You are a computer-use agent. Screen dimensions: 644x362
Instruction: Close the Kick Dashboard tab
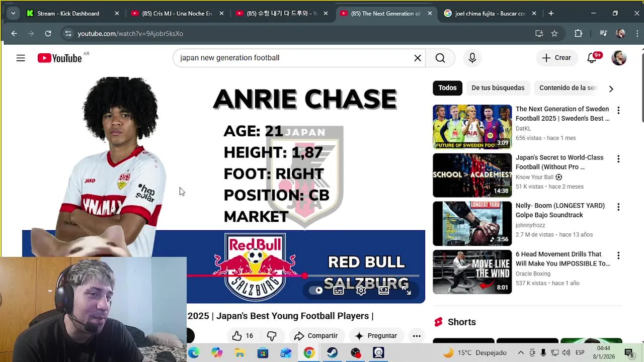117,14
